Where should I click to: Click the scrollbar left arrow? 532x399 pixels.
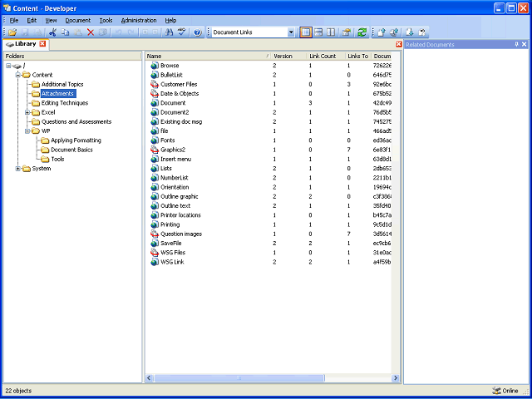(150, 378)
